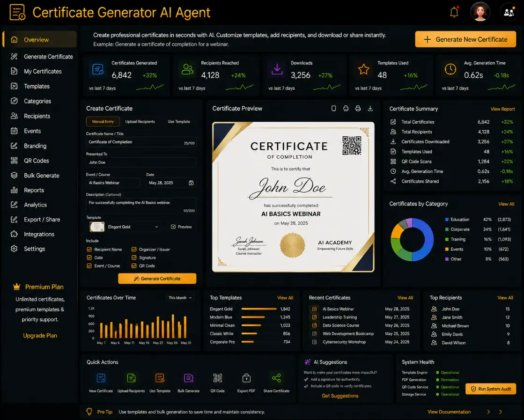Open the notifications bell
This screenshot has height=420, width=524.
coord(454,12)
